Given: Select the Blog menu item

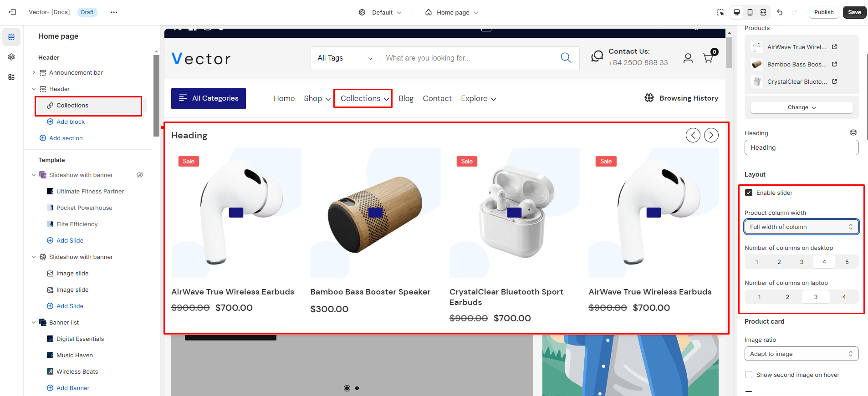Looking at the screenshot, I should [406, 98].
